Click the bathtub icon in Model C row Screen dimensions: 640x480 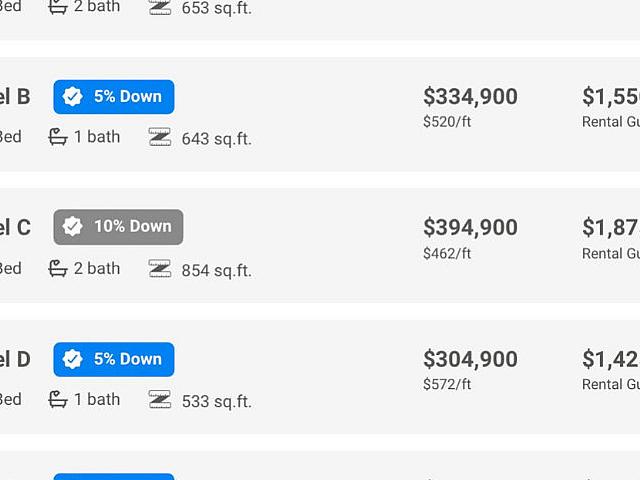(x=58, y=269)
